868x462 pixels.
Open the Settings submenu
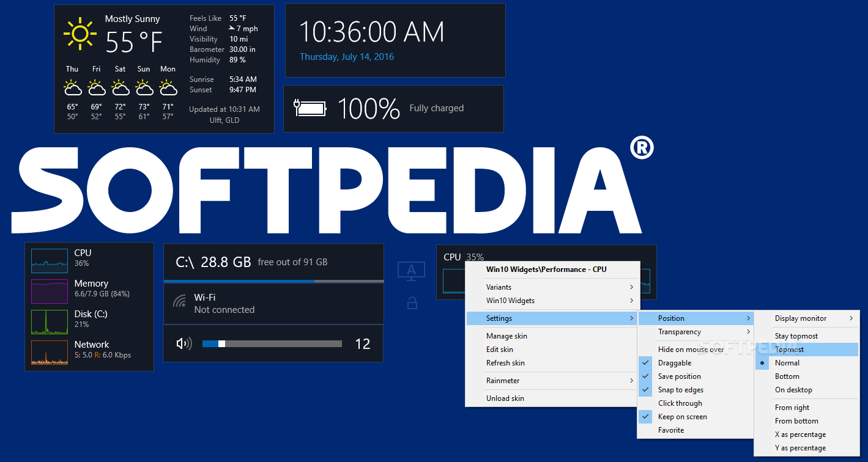pos(553,318)
